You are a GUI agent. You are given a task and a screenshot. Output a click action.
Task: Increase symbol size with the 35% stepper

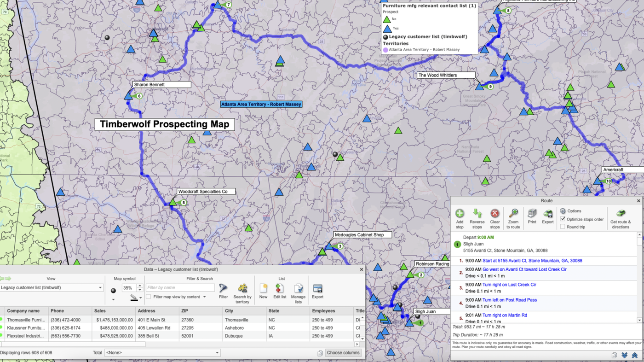pyautogui.click(x=139, y=285)
